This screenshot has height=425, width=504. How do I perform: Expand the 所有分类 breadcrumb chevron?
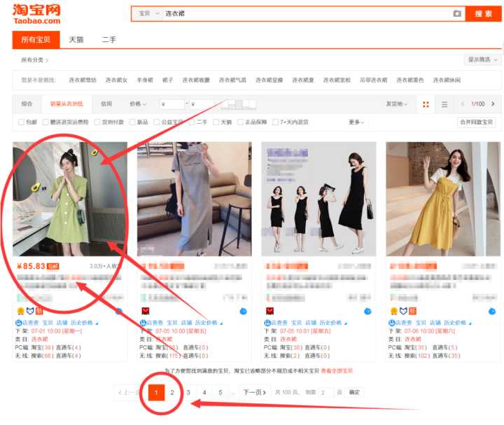[x=47, y=60]
